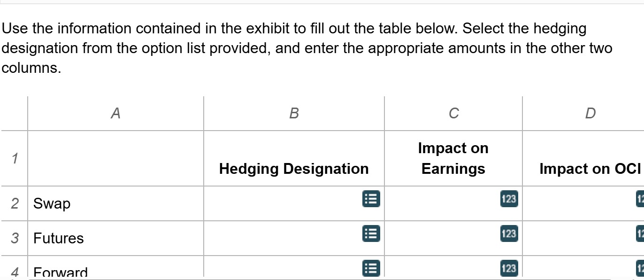The width and height of the screenshot is (644, 280).
Task: Select the column A header
Action: pos(115,112)
